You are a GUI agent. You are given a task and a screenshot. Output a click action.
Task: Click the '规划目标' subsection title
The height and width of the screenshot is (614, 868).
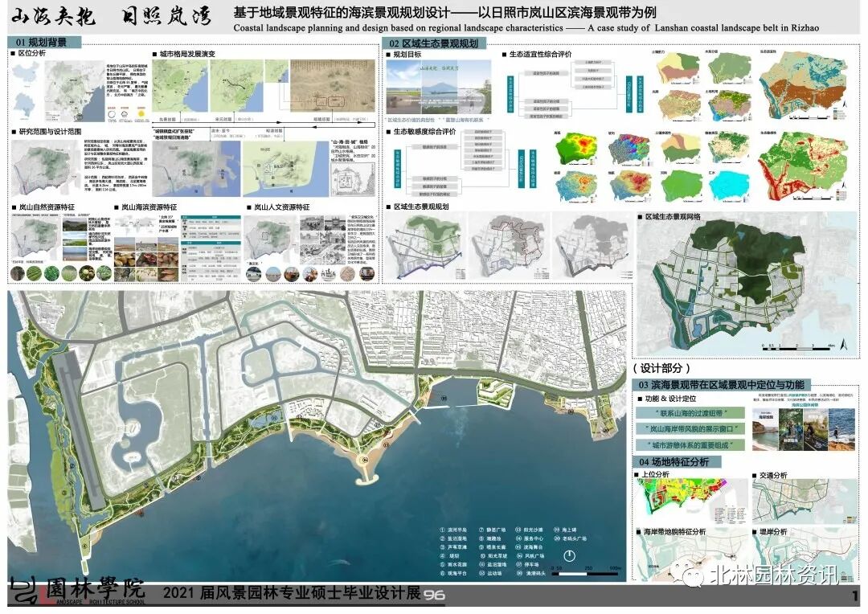click(x=407, y=55)
